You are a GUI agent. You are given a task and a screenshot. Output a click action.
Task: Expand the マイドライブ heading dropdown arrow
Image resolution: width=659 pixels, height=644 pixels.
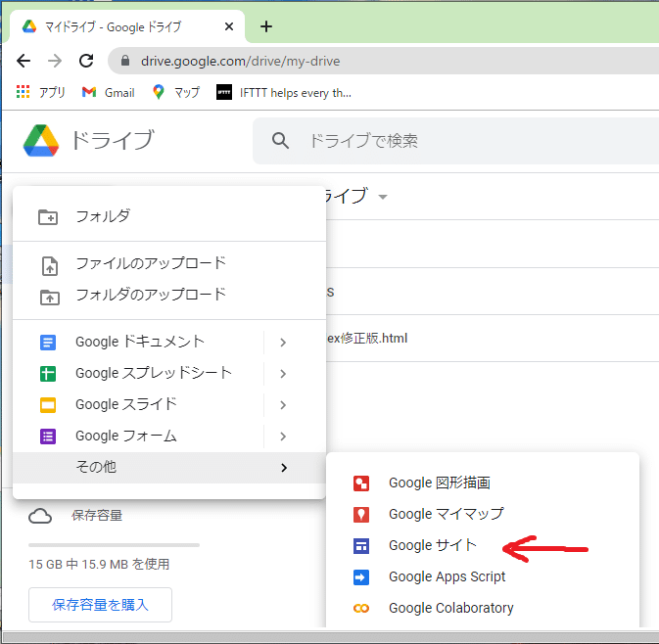383,197
